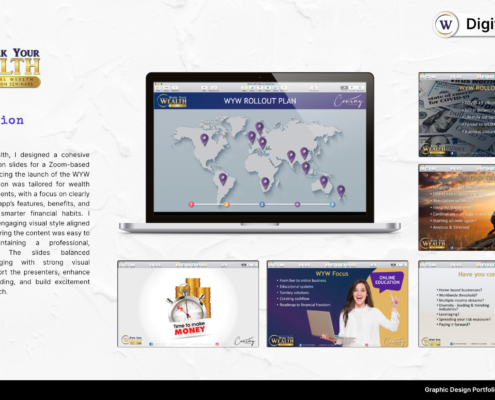Open the COVID money background slide thumbnail

[457, 115]
